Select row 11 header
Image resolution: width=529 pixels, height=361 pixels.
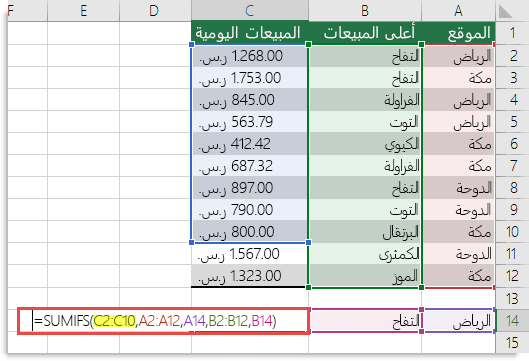point(512,254)
